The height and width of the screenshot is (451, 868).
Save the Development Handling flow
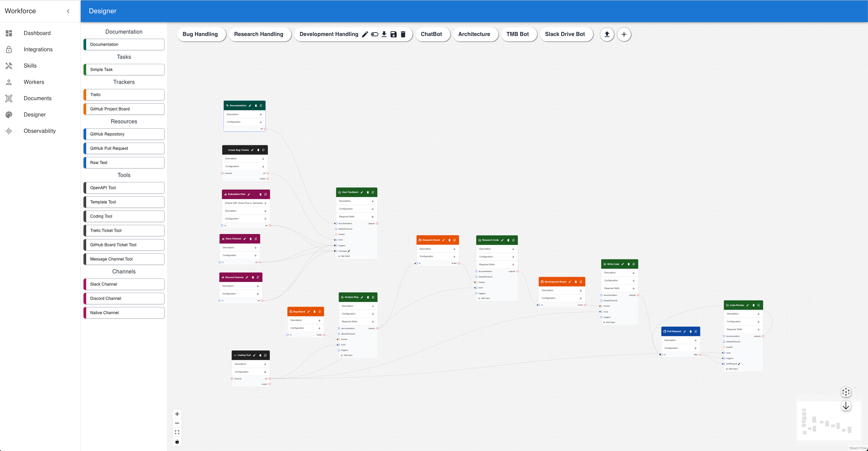click(393, 34)
